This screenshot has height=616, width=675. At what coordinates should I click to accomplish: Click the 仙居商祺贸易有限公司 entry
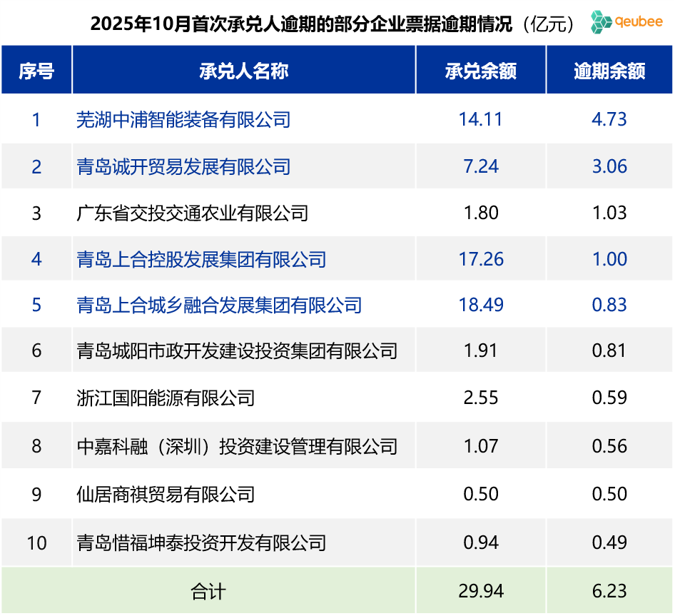point(163,494)
